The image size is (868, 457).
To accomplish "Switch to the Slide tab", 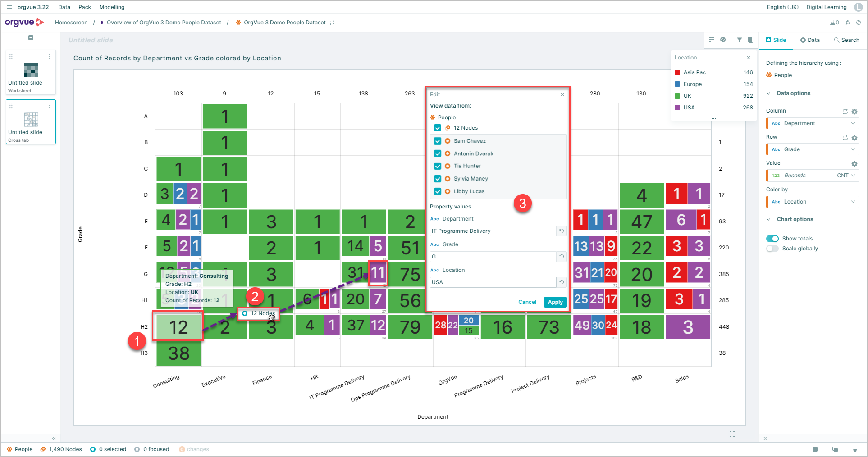I will [x=776, y=40].
